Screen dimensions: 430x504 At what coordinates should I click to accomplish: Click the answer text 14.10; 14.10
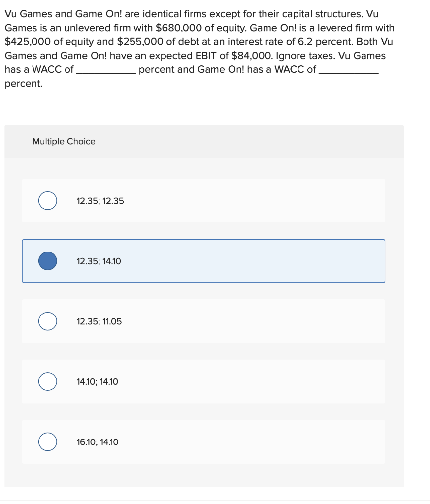coord(98,381)
